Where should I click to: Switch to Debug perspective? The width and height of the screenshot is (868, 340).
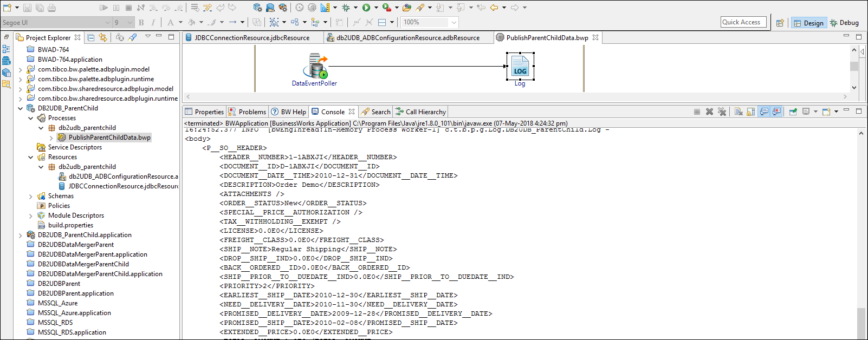844,23
